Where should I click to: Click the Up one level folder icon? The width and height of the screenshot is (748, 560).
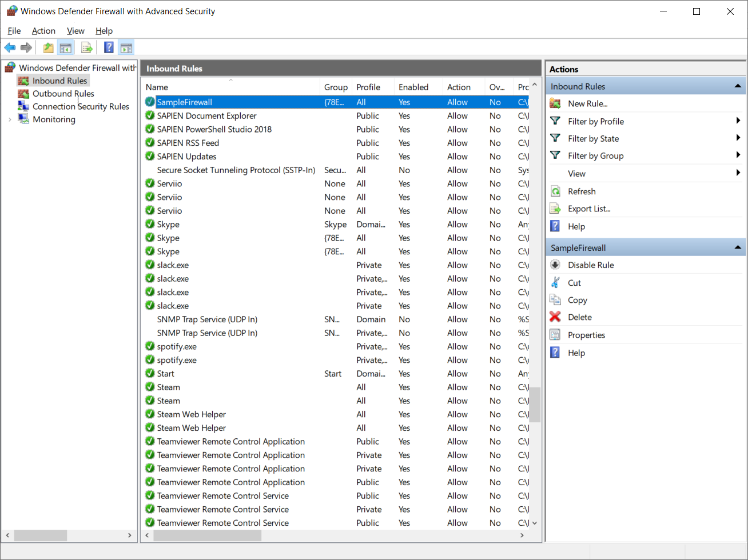[x=49, y=47]
